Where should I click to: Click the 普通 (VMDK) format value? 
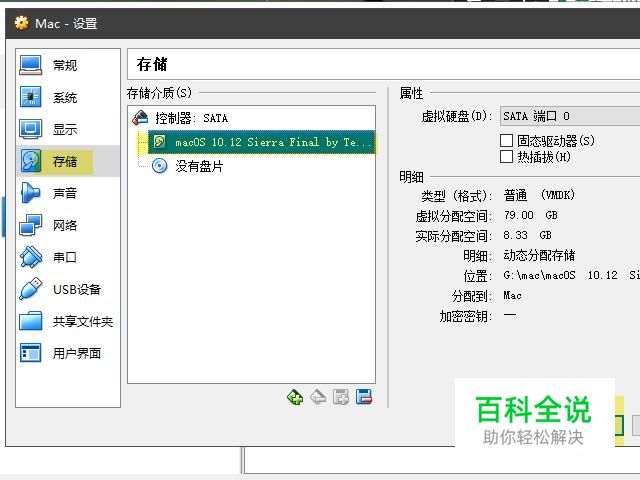tap(539, 195)
